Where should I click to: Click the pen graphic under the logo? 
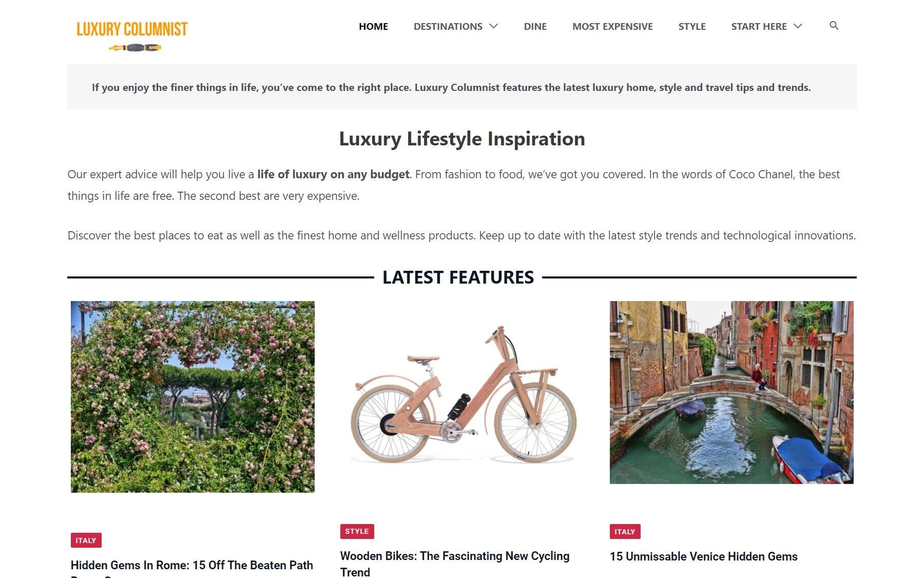134,48
